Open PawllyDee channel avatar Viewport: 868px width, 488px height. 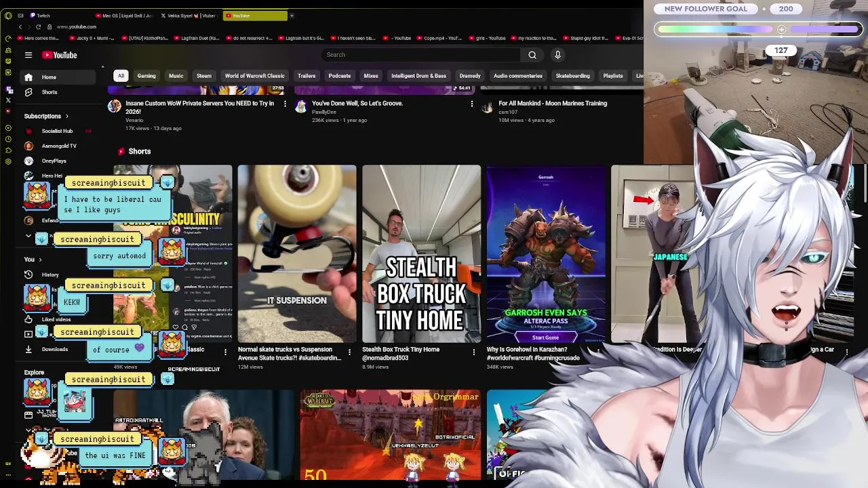pos(301,106)
